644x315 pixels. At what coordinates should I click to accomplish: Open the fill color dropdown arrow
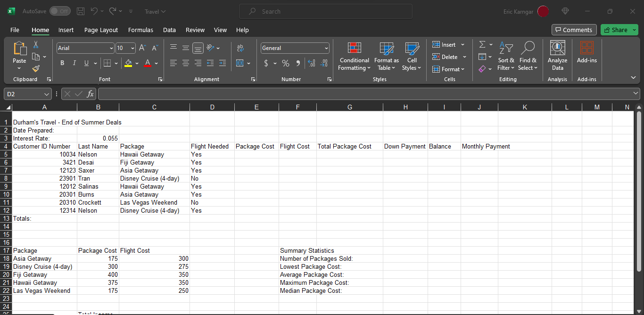pos(137,63)
